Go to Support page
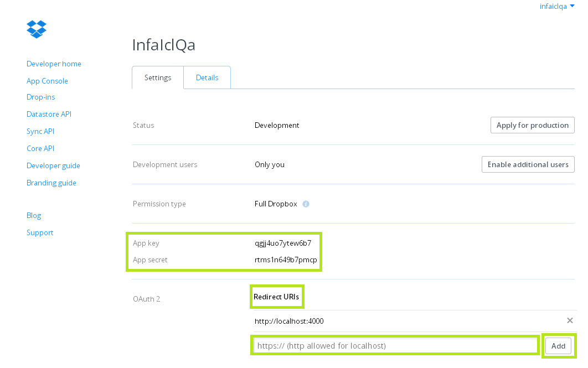 [x=40, y=233]
